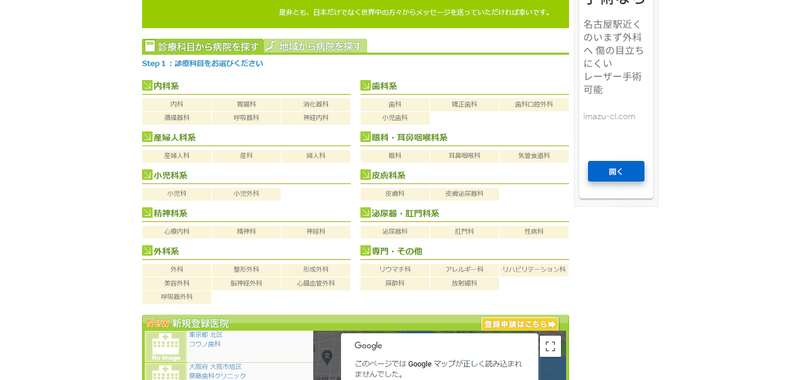Select the 精神科 department
This screenshot has height=380, width=800.
(x=246, y=232)
